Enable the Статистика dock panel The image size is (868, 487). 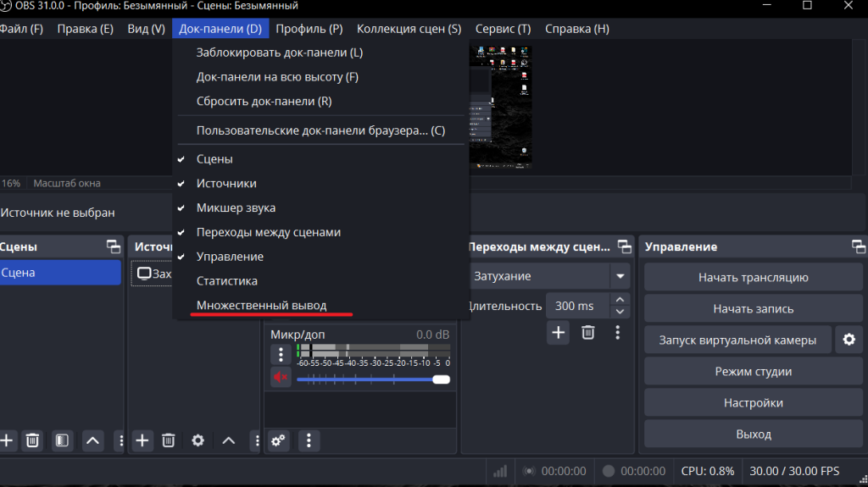point(226,280)
